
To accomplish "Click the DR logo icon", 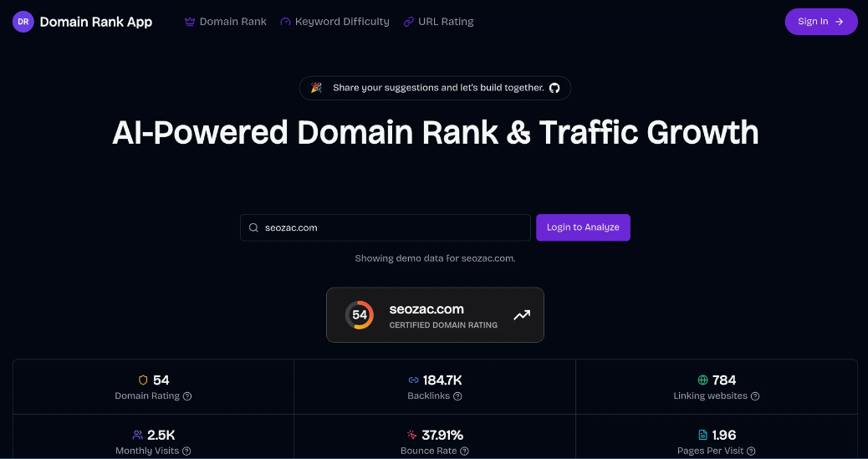I will click(x=23, y=22).
